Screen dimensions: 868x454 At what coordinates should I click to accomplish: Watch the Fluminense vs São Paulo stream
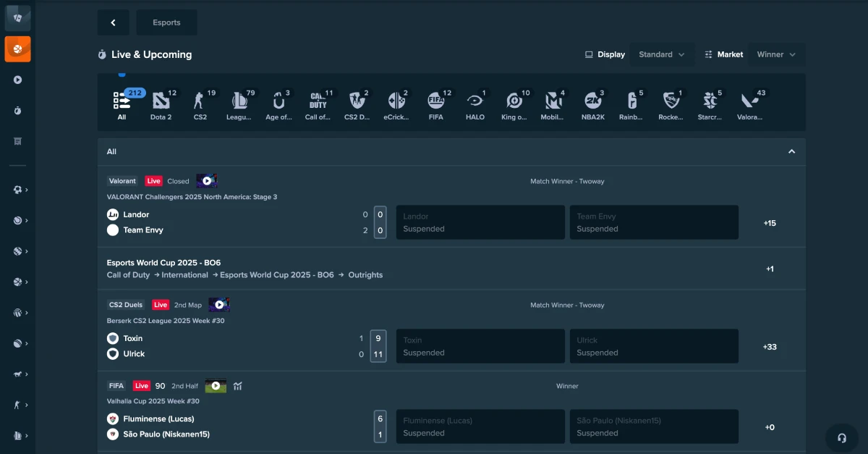click(x=216, y=386)
